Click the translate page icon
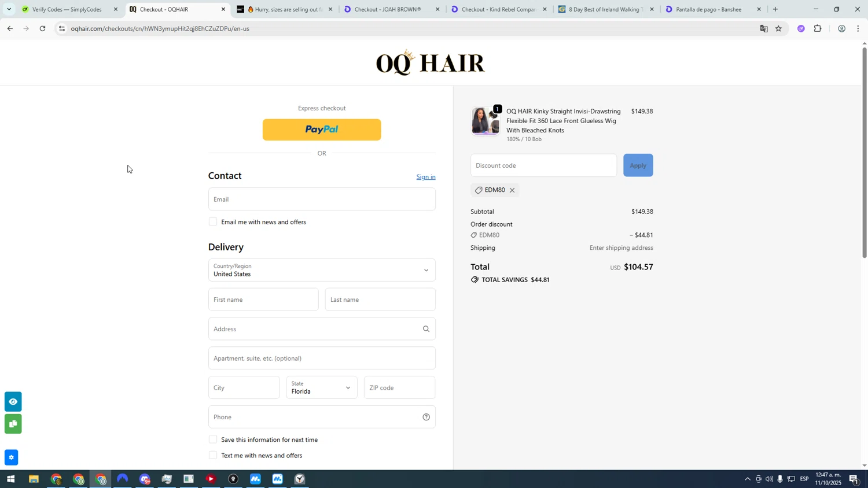Screen dimensions: 868x488 [x=764, y=28]
